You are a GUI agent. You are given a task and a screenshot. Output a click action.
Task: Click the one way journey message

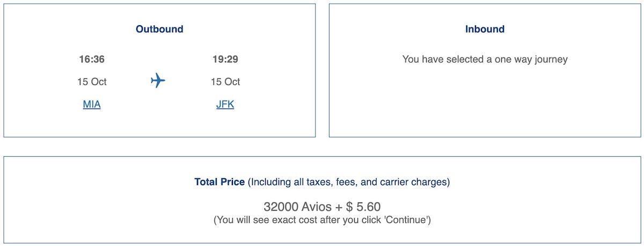(485, 60)
